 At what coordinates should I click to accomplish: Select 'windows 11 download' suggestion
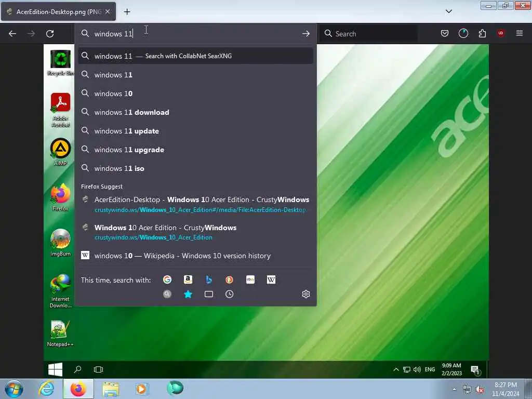pyautogui.click(x=195, y=112)
